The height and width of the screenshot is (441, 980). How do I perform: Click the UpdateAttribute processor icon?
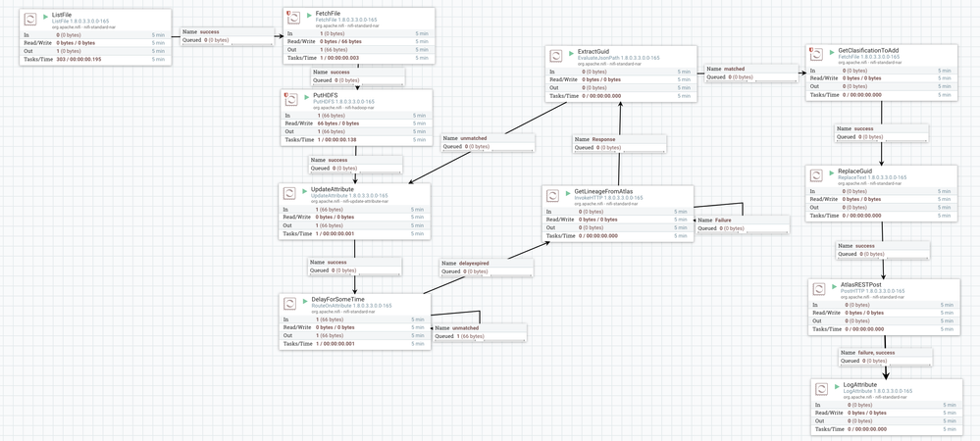point(289,193)
